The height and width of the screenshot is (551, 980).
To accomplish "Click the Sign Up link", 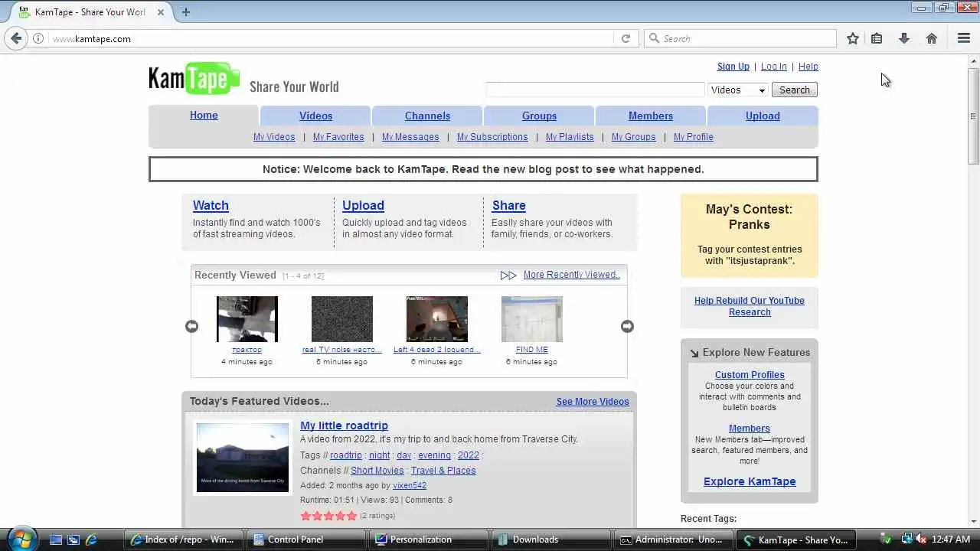I will click(733, 67).
